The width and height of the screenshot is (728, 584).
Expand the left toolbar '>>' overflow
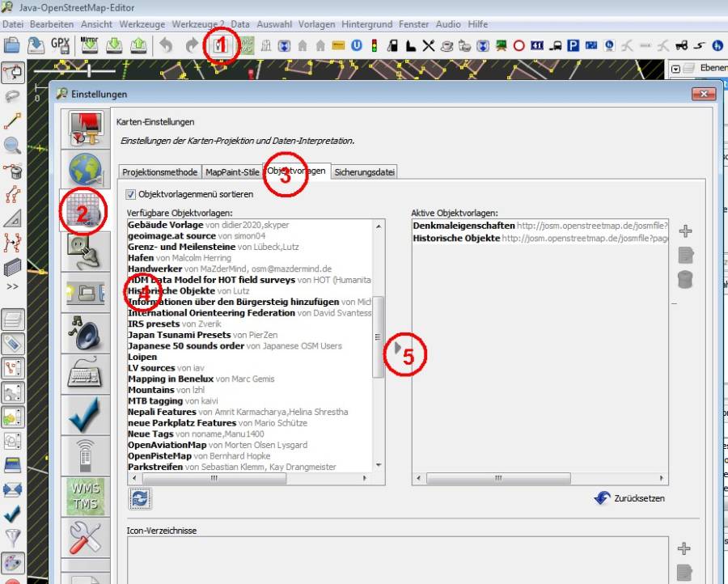pyautogui.click(x=13, y=286)
